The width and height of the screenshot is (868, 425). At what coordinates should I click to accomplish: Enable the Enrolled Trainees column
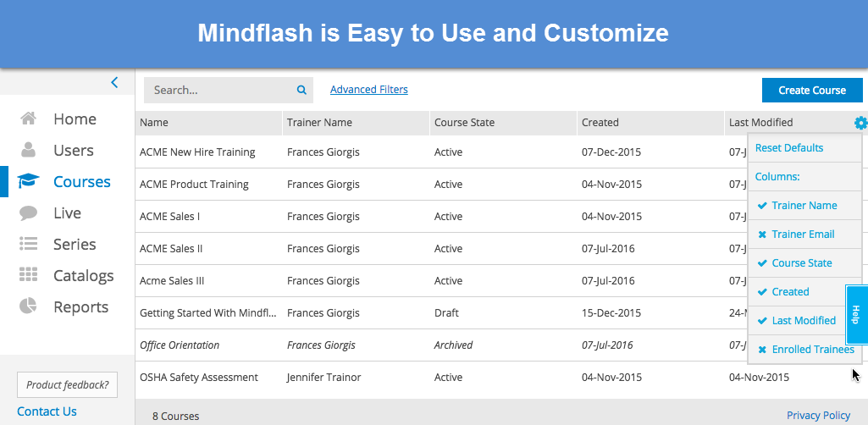tap(811, 350)
